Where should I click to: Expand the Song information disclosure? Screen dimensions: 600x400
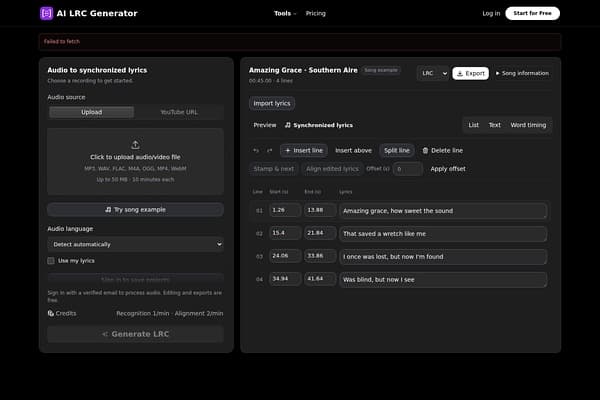click(x=523, y=73)
